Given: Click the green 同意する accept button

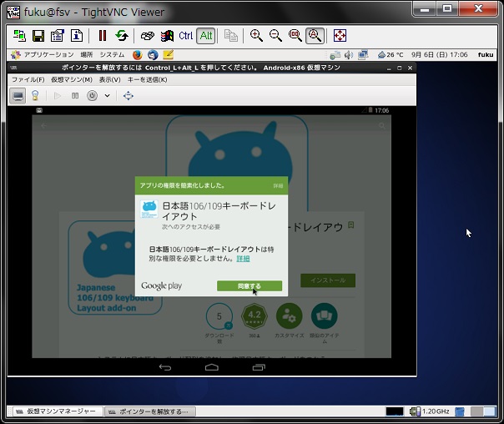Looking at the screenshot, I should (249, 285).
